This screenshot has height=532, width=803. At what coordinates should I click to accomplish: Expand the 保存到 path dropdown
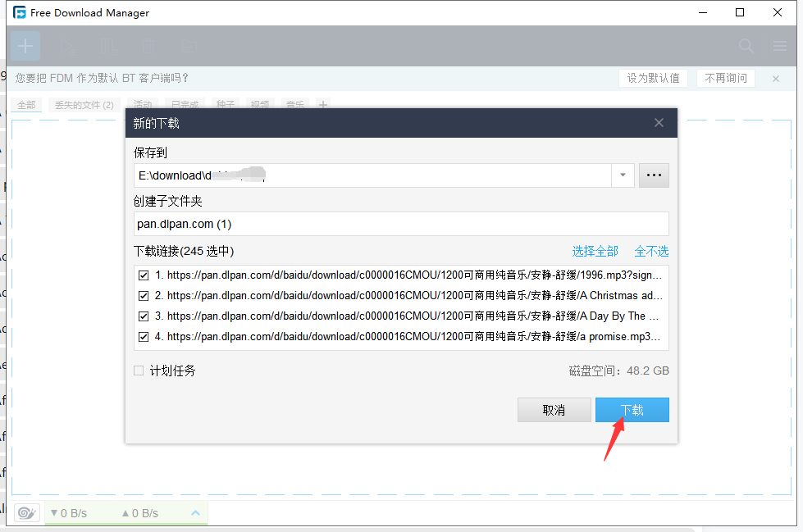(x=623, y=175)
